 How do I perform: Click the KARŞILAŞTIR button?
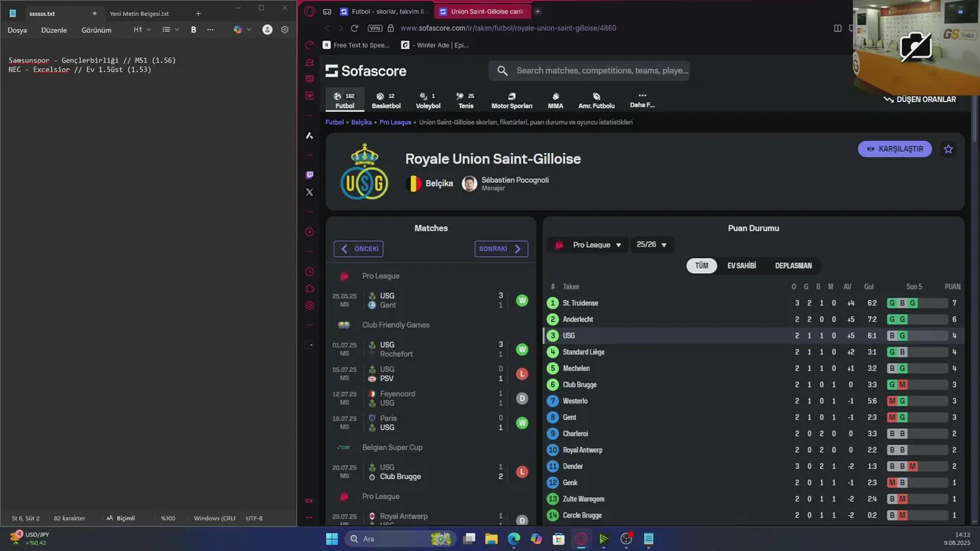point(894,149)
